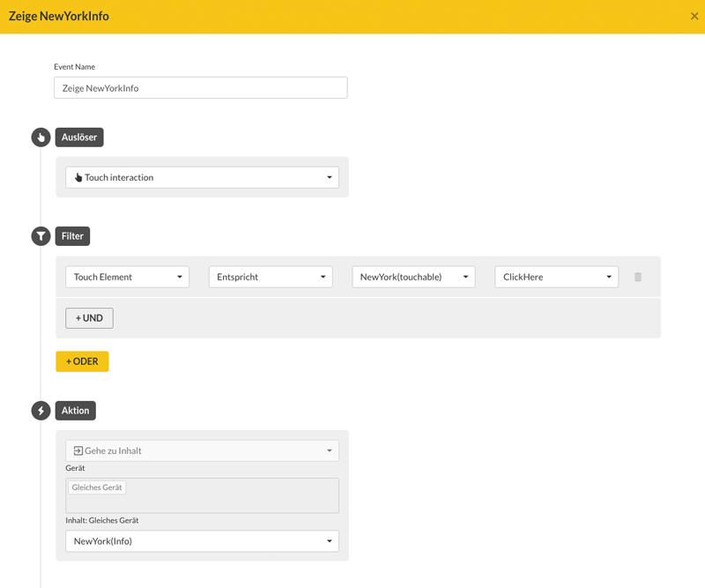The height and width of the screenshot is (588, 705).
Task: Open the Touch Element dropdown
Action: pos(127,277)
